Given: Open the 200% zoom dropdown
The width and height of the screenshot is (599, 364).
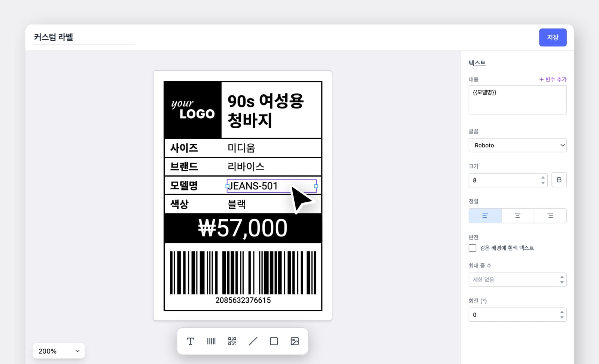Looking at the screenshot, I should tap(58, 351).
